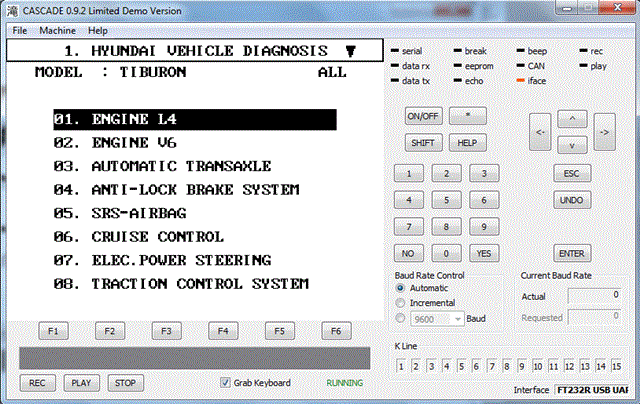The image size is (640, 404).
Task: Click keypad number 8
Action: click(447, 227)
